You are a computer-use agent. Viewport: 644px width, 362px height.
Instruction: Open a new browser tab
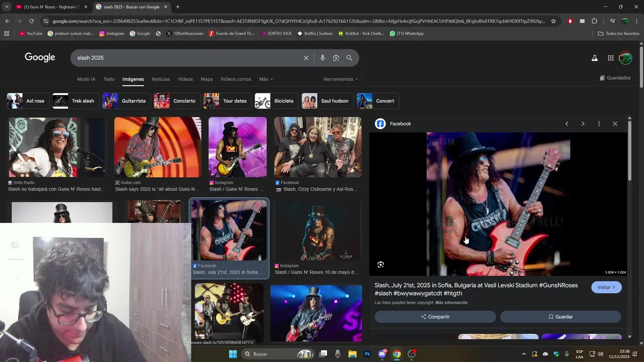[x=178, y=7]
